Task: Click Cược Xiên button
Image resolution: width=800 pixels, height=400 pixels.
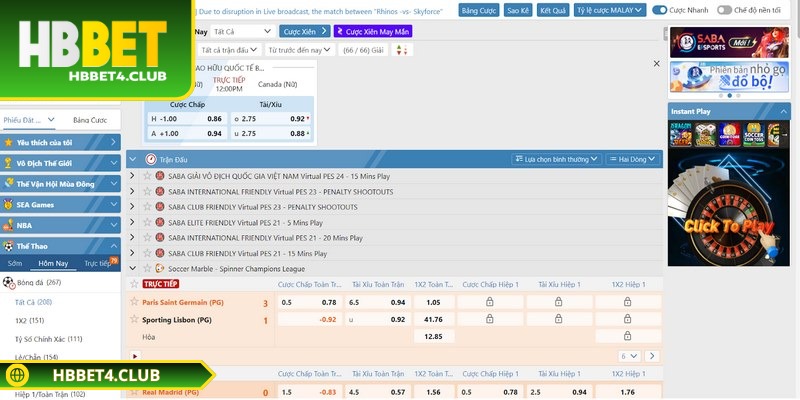Action: [x=305, y=32]
